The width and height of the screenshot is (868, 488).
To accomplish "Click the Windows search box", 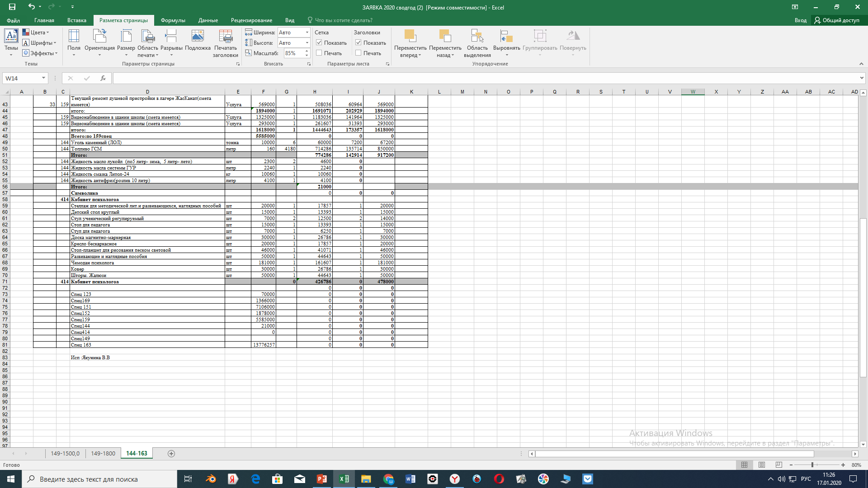I will (x=99, y=479).
